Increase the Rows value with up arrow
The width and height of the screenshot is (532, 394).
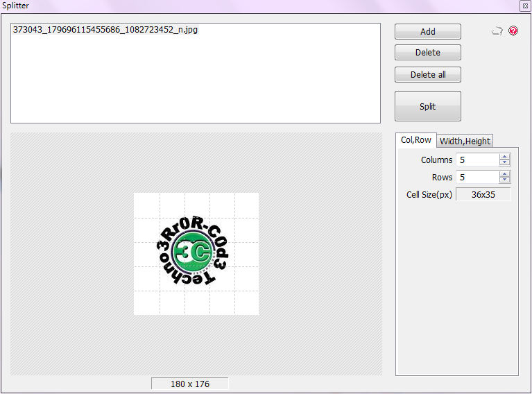click(x=504, y=174)
